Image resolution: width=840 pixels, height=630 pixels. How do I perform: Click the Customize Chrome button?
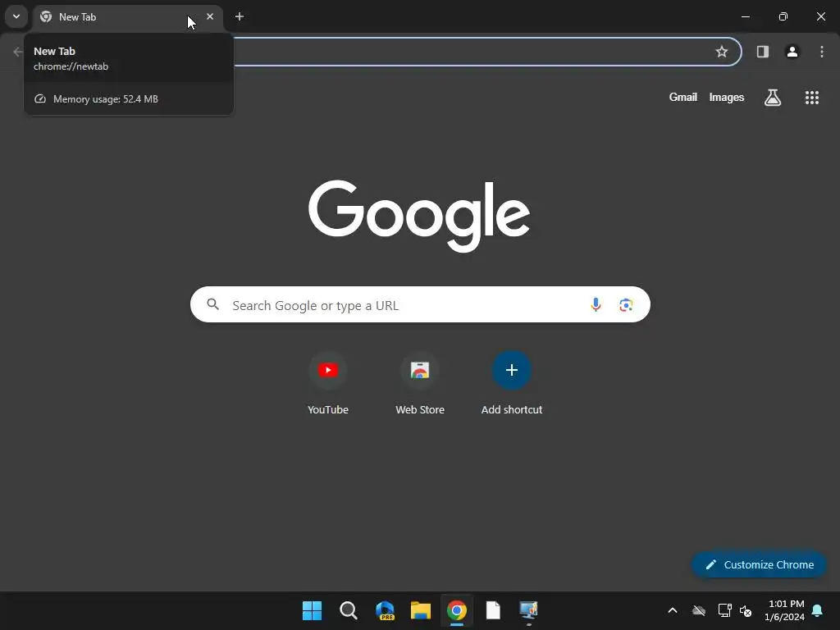click(x=759, y=564)
